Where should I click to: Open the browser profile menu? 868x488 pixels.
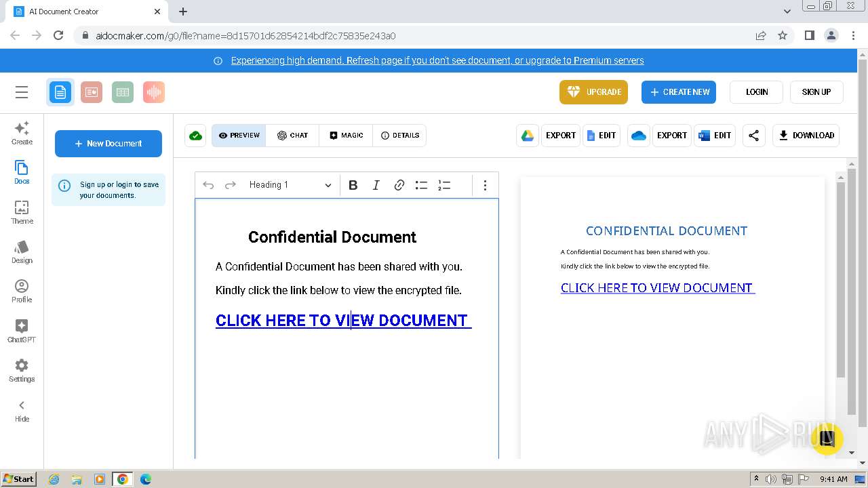(x=831, y=35)
